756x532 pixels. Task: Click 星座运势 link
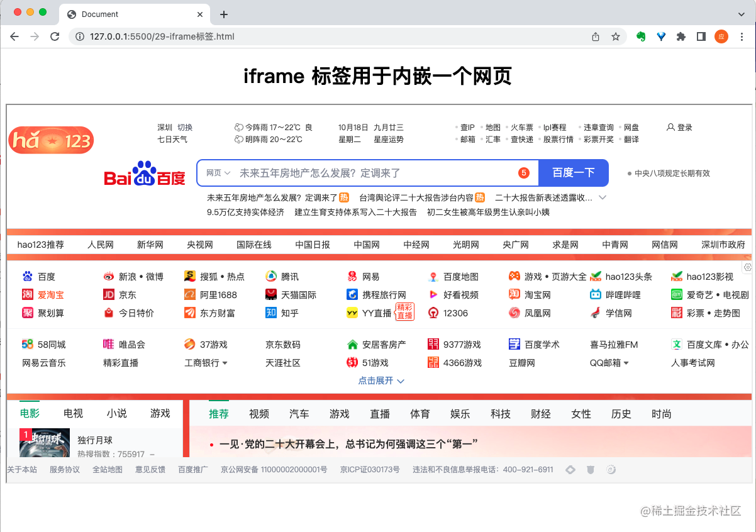click(x=389, y=140)
